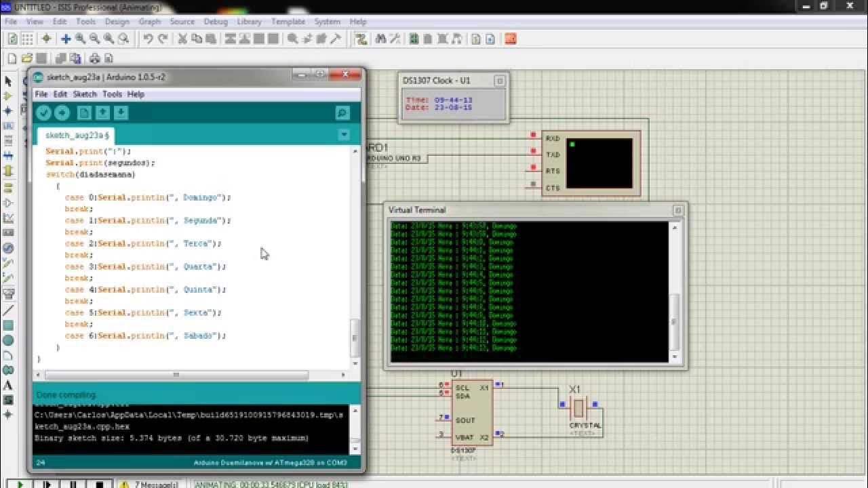Select the ISIS Selection Mode arrow tool
The image size is (868, 488).
(x=8, y=81)
